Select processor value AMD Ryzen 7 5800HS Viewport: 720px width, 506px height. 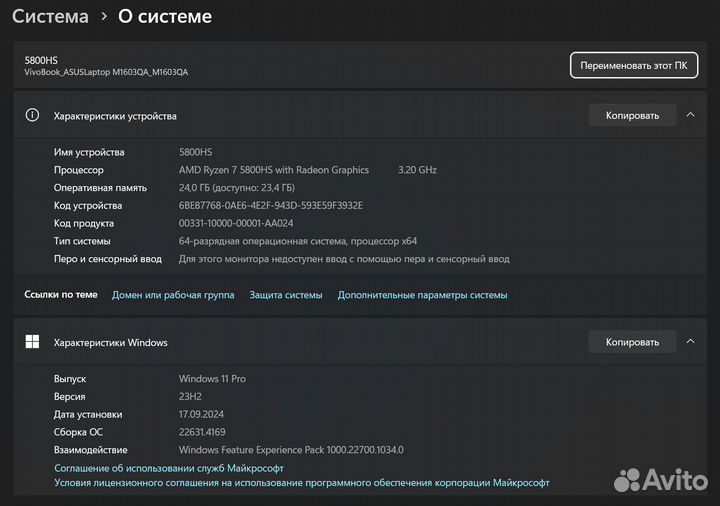pos(274,170)
